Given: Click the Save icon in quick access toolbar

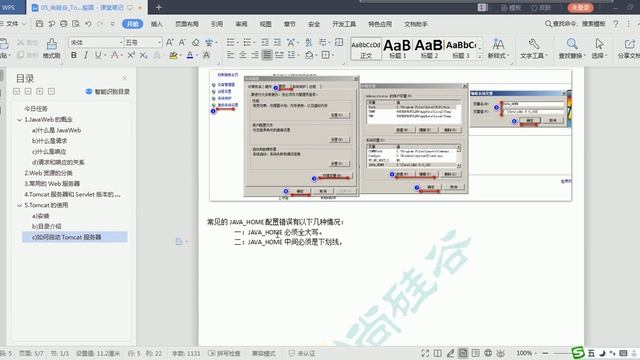Looking at the screenshot, I should tap(39, 24).
